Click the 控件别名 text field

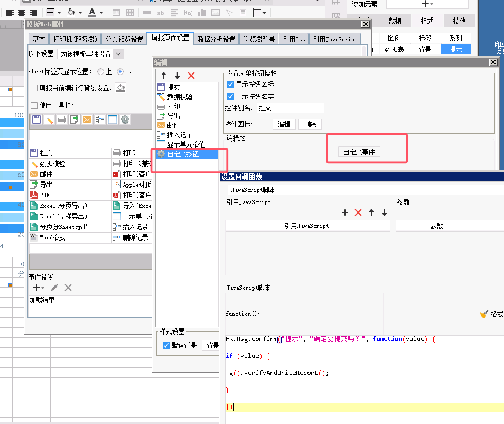click(290, 108)
